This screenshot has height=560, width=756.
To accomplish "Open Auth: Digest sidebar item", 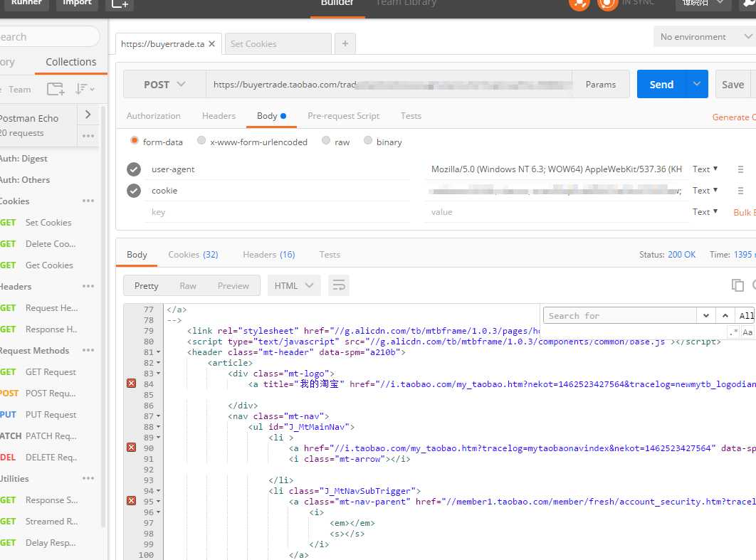I will coord(23,158).
